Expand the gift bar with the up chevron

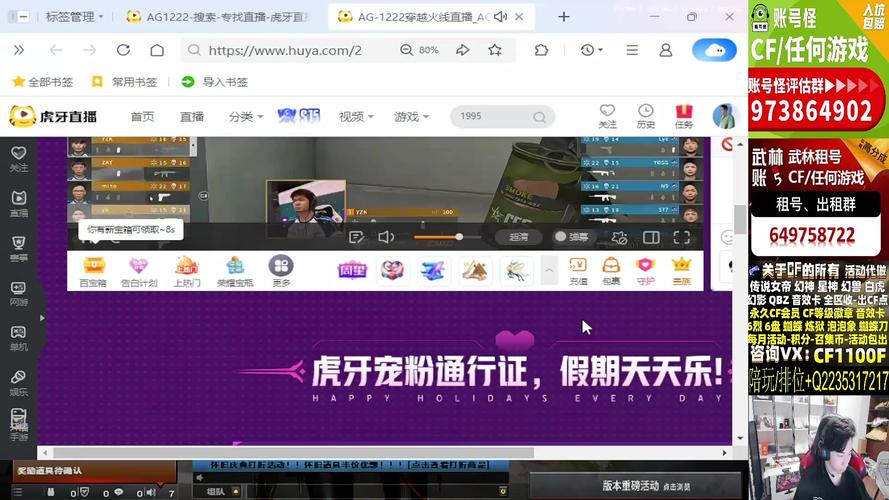[x=549, y=271]
